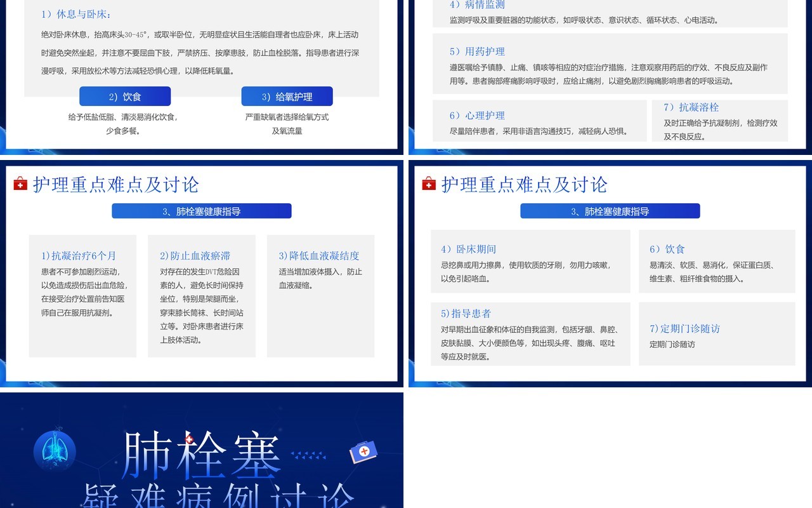The width and height of the screenshot is (812, 508).
Task: Click title 护理重点难点及讨论 on the 抗凝治疗6个月 slide
Action: [116, 184]
